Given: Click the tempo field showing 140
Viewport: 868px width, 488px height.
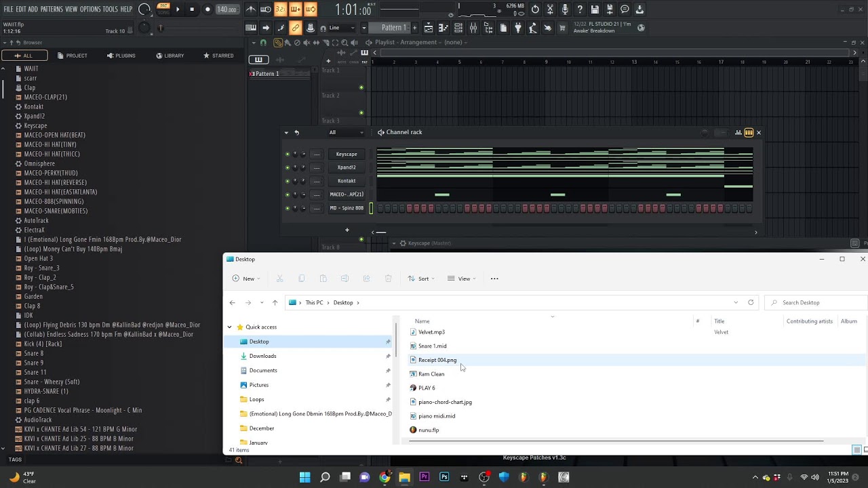Looking at the screenshot, I should [226, 9].
